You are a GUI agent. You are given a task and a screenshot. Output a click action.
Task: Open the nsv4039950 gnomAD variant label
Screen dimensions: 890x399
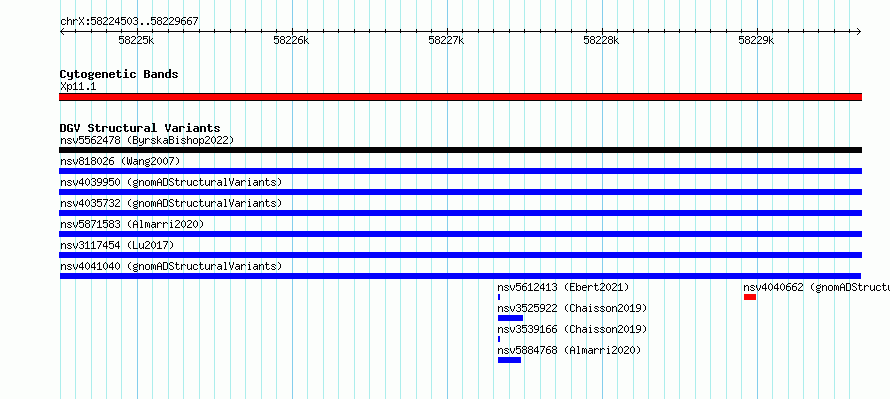click(x=171, y=182)
